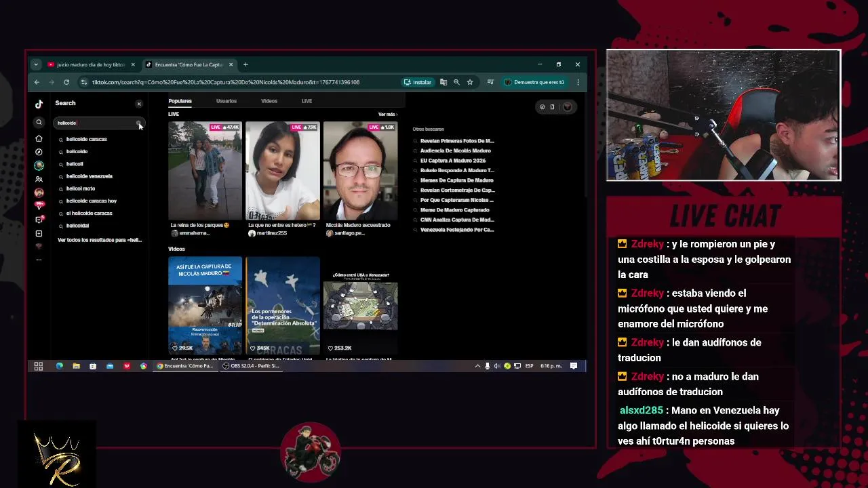Image resolution: width=868 pixels, height=488 pixels.
Task: Clear the helicoide search text
Action: point(138,123)
